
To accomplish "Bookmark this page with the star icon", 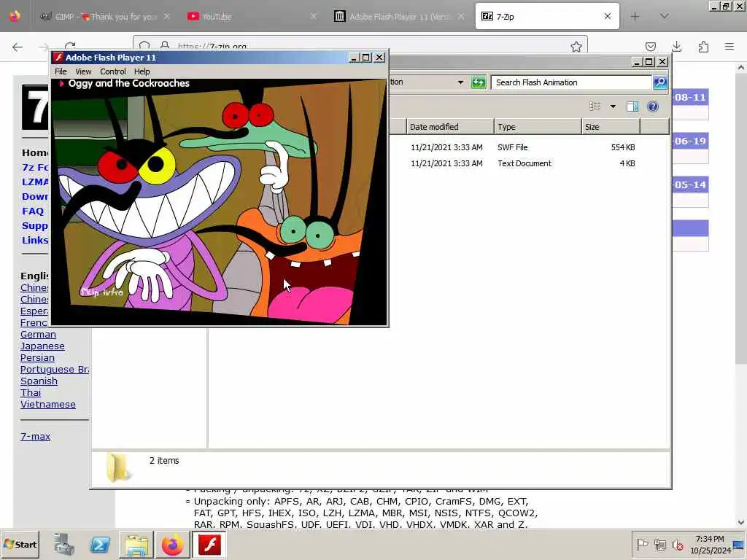I will [576, 47].
